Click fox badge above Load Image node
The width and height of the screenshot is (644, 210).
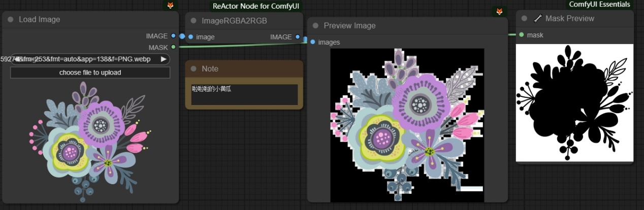(170, 6)
